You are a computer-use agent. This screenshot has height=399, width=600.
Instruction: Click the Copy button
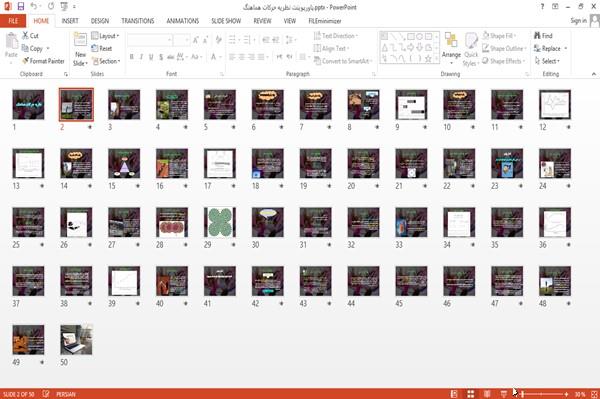tap(33, 48)
